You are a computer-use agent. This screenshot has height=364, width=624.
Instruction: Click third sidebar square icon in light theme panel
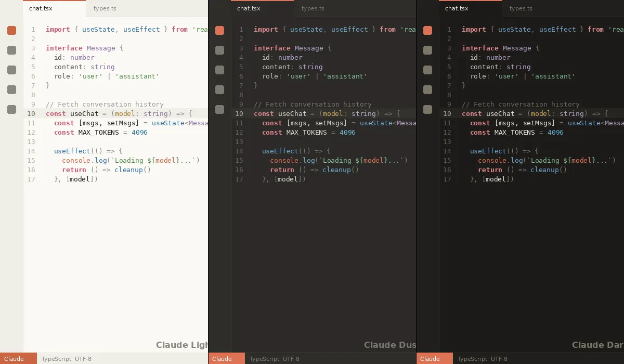(11, 70)
